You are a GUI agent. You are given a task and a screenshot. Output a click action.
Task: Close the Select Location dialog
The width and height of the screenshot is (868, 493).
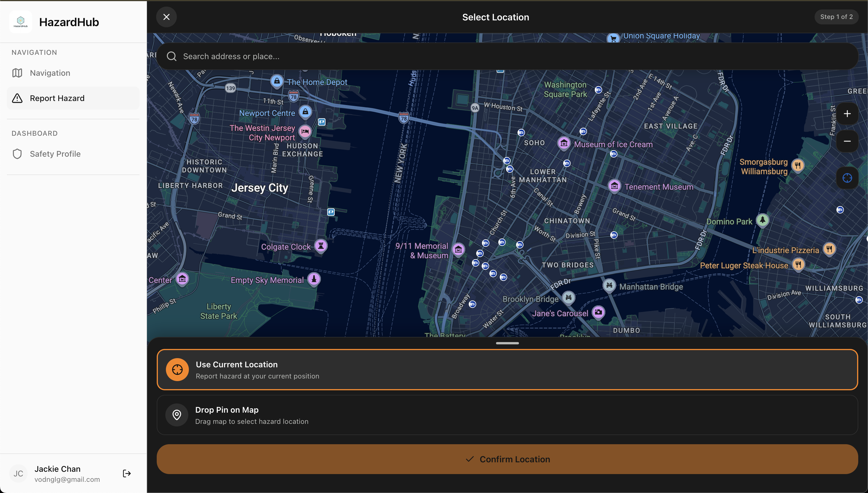click(x=166, y=17)
